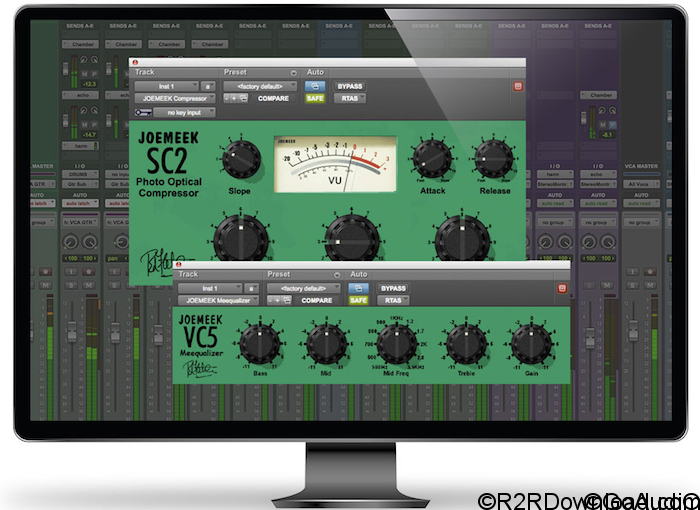
Task: Click the SC2 Slope knob
Action: click(x=241, y=159)
